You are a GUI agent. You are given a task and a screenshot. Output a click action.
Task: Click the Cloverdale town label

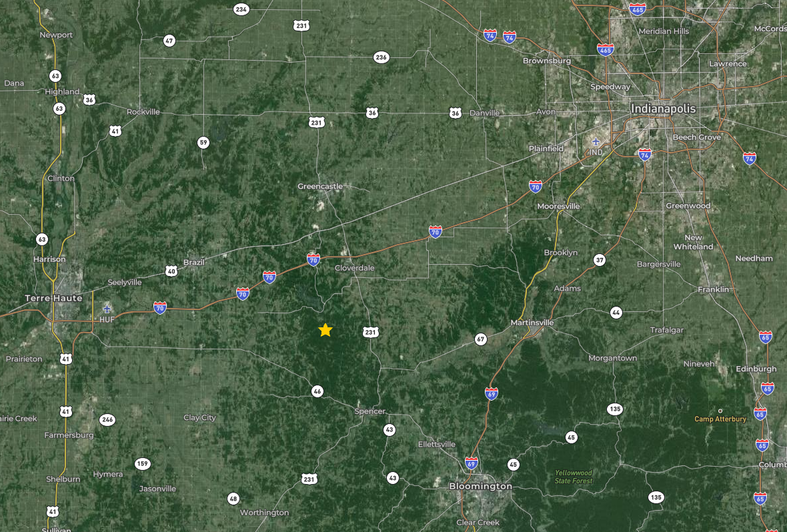[354, 267]
